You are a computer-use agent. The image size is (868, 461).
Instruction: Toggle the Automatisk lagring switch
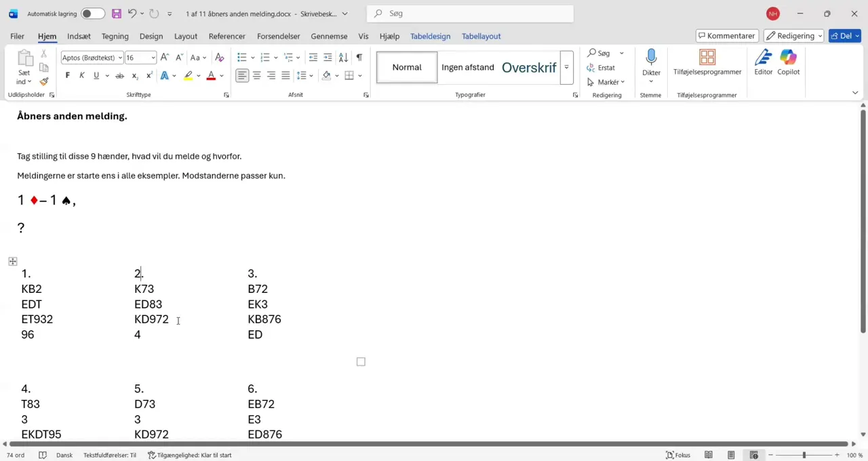click(x=92, y=14)
